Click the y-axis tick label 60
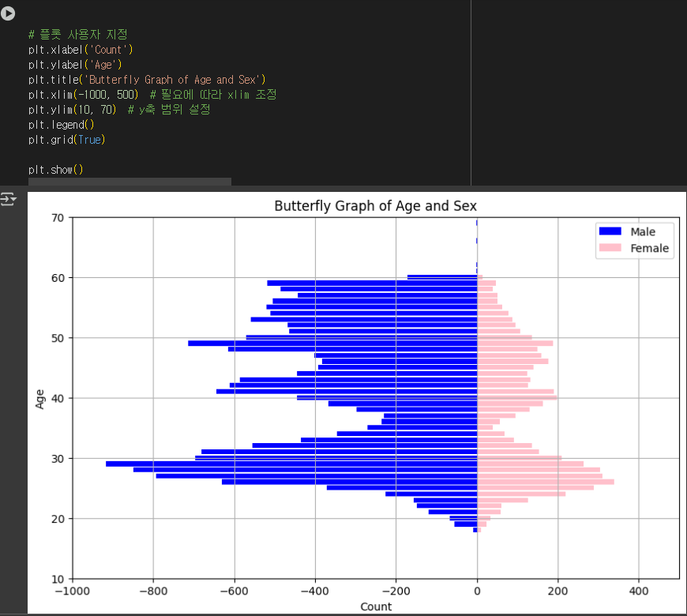 [x=58, y=278]
